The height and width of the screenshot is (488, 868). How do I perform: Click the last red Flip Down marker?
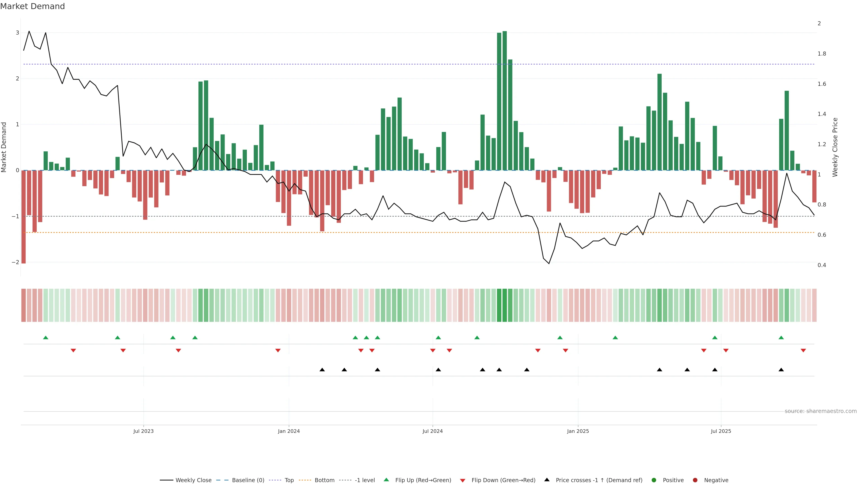coord(803,351)
